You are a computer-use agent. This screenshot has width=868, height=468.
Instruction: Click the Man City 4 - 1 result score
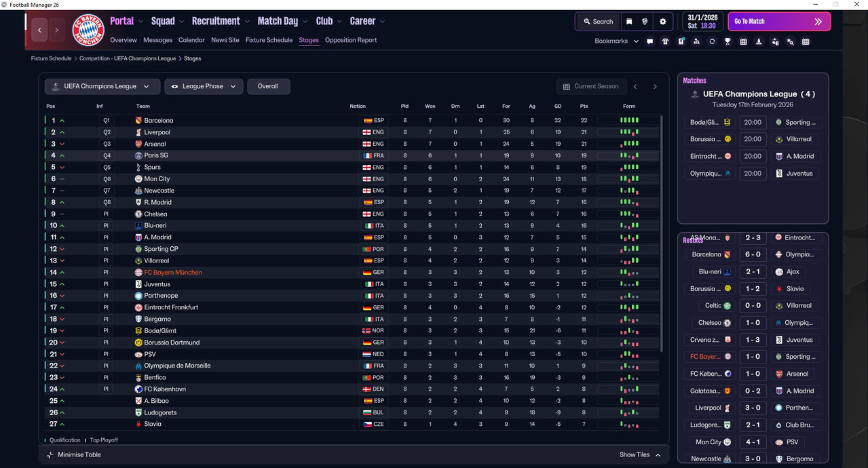click(x=753, y=442)
